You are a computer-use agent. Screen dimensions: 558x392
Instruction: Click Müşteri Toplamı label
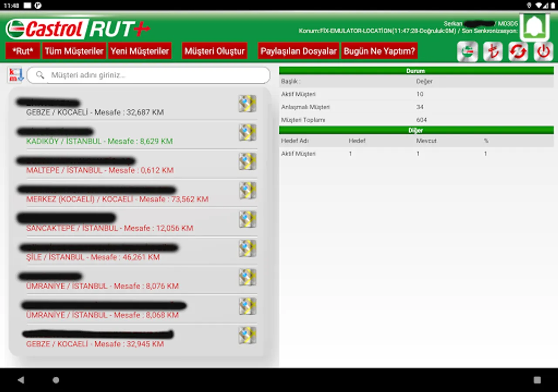click(x=303, y=120)
